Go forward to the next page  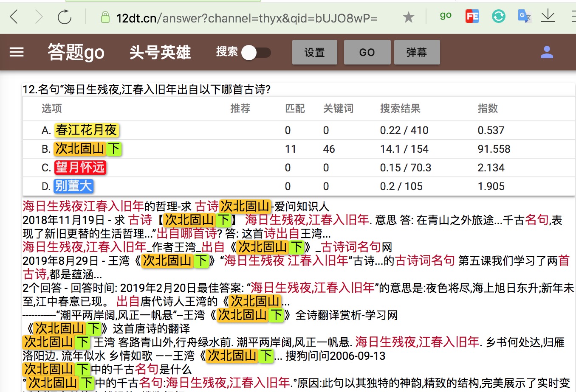39,17
